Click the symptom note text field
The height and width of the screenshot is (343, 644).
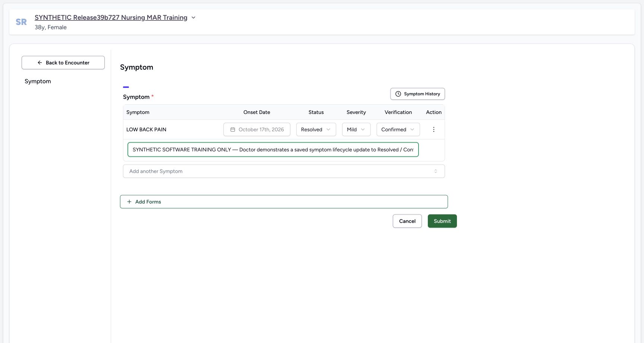coord(273,150)
